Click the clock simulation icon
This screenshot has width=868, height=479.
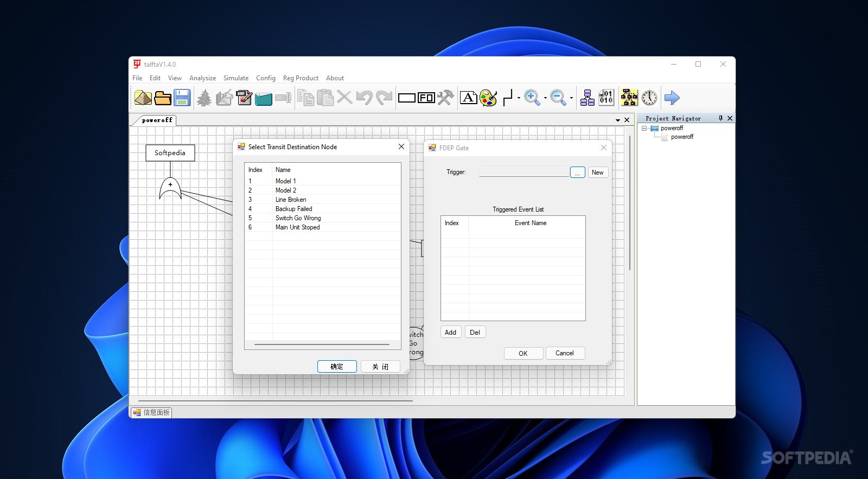pyautogui.click(x=649, y=98)
